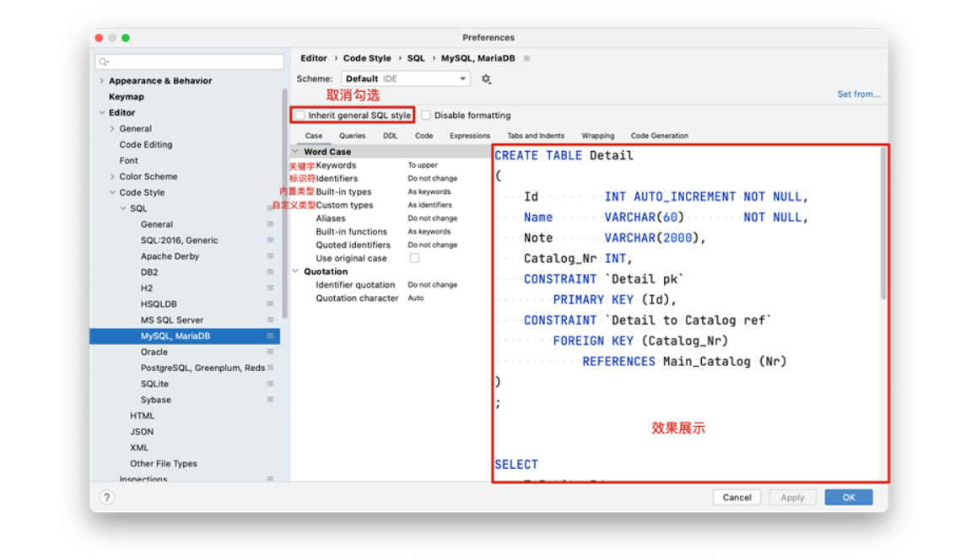This screenshot has width=966, height=560.
Task: Expand the General node under Editor
Action: 112,129
